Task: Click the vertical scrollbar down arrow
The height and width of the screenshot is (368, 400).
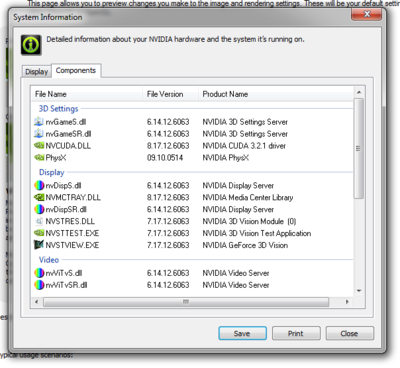Action: pyautogui.click(x=359, y=291)
